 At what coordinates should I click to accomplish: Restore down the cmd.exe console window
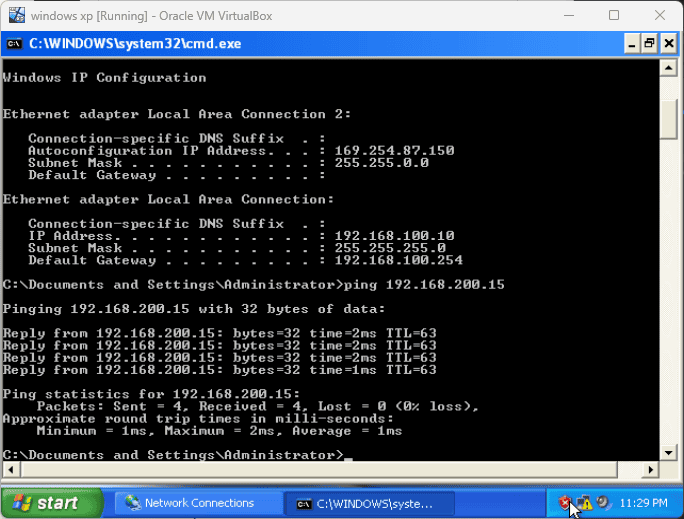pos(649,43)
